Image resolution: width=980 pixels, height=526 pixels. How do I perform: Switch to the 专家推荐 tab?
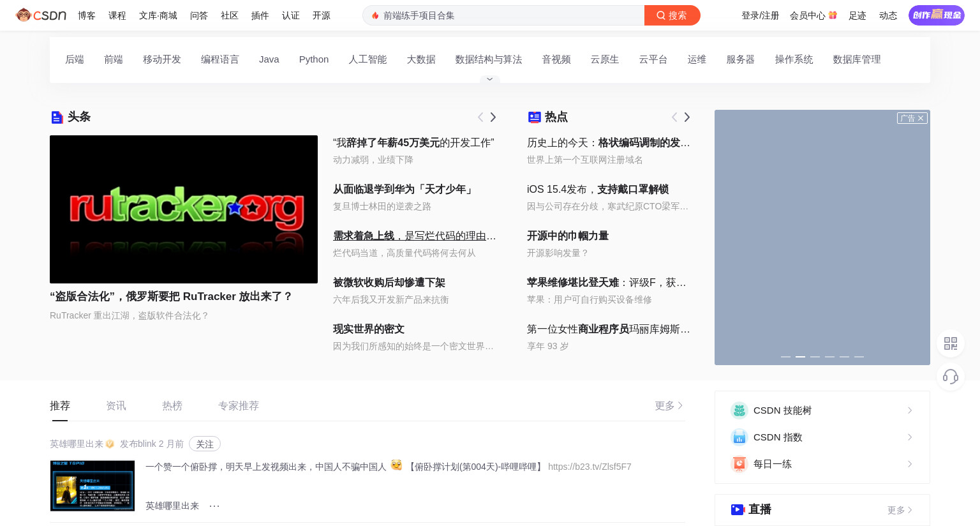coord(239,405)
